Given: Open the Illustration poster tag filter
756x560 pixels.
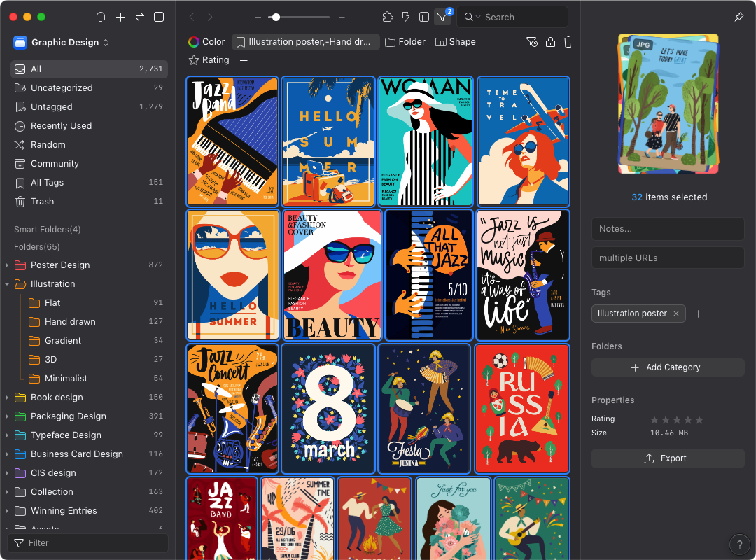Looking at the screenshot, I should point(305,42).
